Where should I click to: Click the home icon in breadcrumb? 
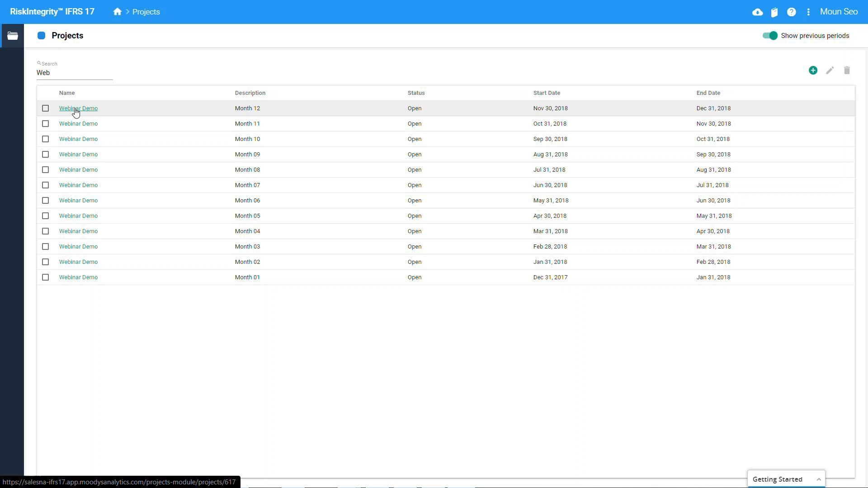click(x=118, y=12)
